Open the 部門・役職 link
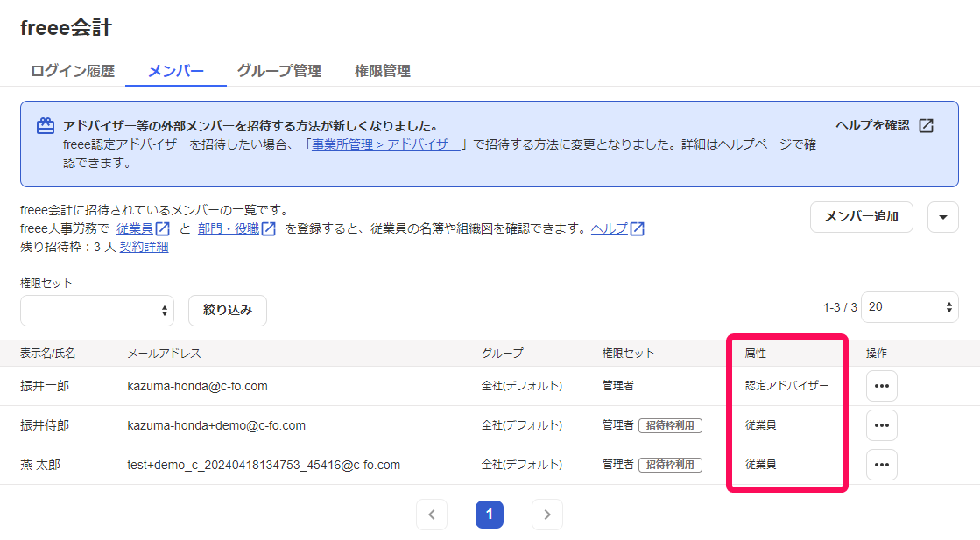The height and width of the screenshot is (540, 980). [x=228, y=228]
